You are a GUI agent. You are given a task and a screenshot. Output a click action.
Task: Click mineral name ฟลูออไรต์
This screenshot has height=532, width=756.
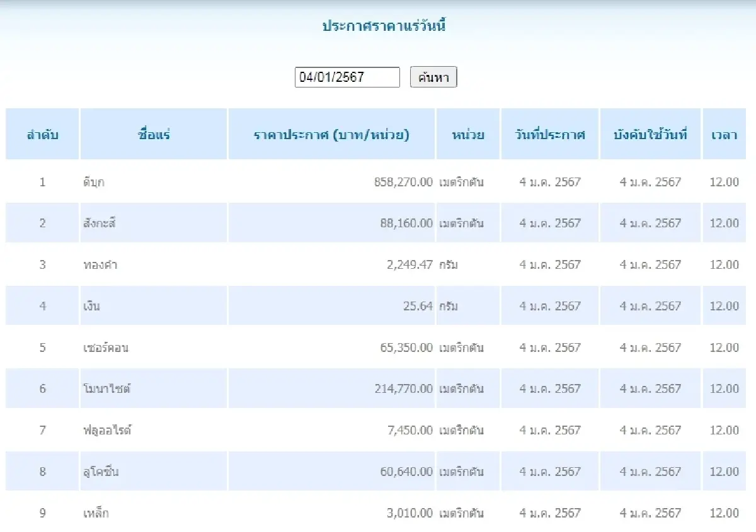point(106,430)
